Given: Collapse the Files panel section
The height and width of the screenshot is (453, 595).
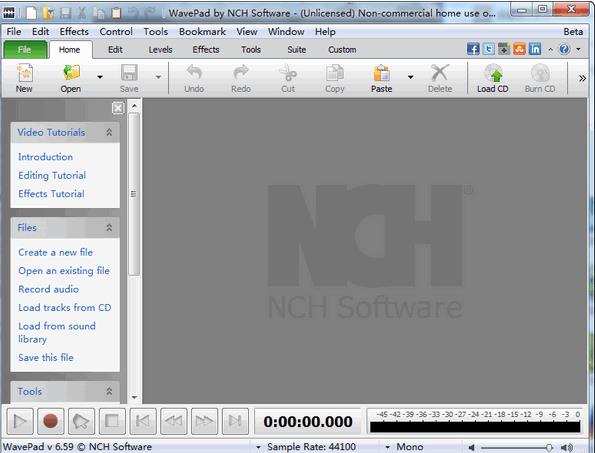Looking at the screenshot, I should tap(109, 227).
